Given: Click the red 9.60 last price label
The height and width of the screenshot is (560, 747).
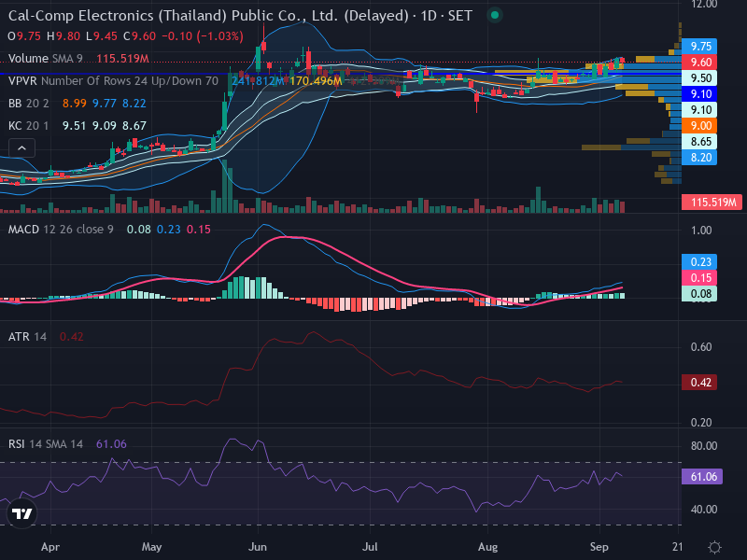Looking at the screenshot, I should coord(699,62).
